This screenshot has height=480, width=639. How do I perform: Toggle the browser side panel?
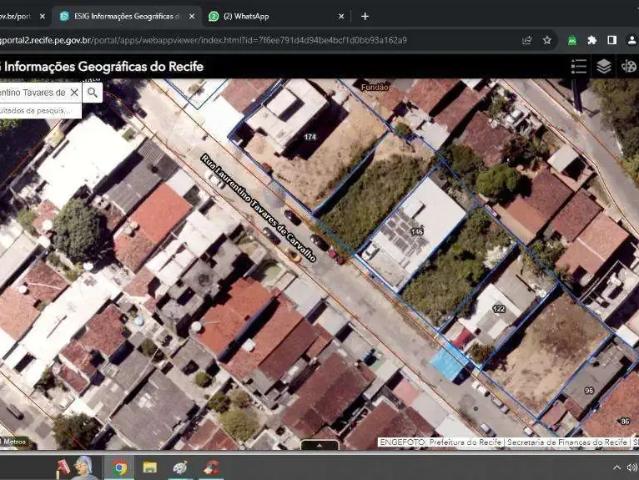pyautogui.click(x=612, y=40)
